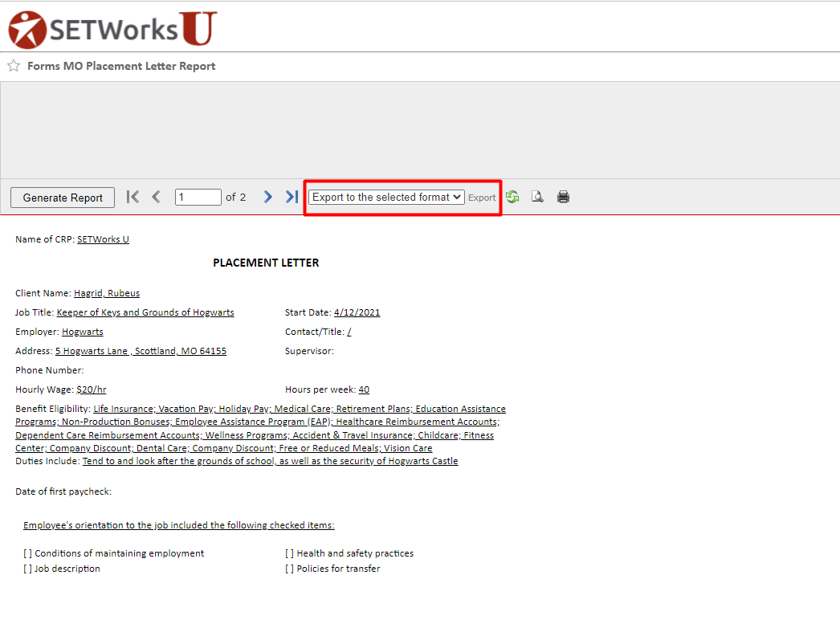Click the Forms MO Placement Letter Report title
Screen dimensions: 840x628
pos(121,66)
